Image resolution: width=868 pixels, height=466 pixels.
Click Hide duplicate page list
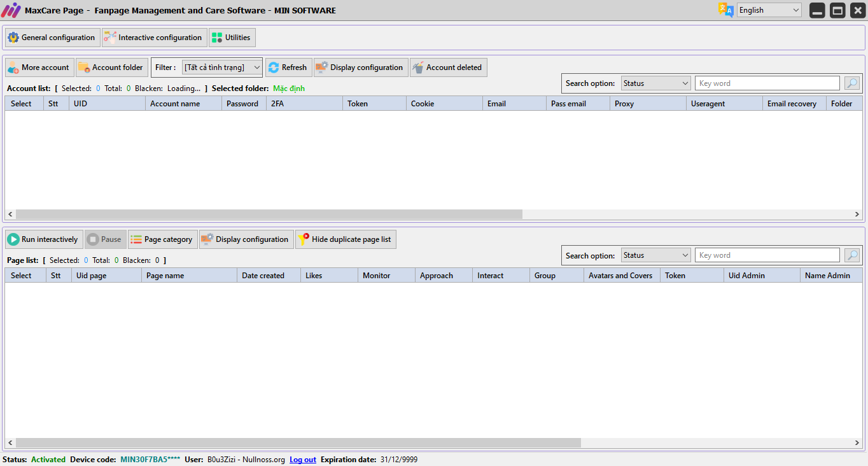pyautogui.click(x=346, y=239)
